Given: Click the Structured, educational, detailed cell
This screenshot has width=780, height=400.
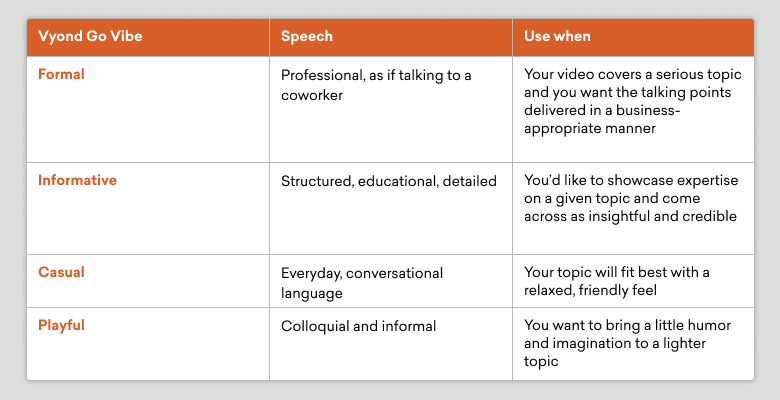Looking at the screenshot, I should (x=389, y=181).
